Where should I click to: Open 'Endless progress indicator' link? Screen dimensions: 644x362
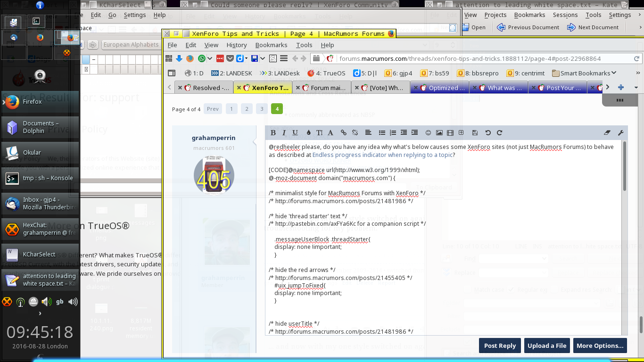382,155
